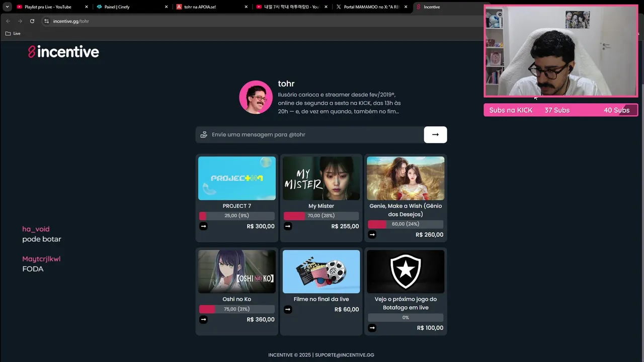The height and width of the screenshot is (362, 644).
Task: Click the Oshi no Ko arrow icon
Action: pos(203,319)
